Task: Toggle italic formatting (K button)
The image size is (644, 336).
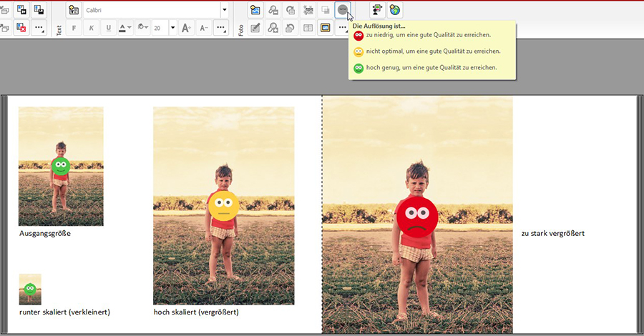Action: pos(91,28)
